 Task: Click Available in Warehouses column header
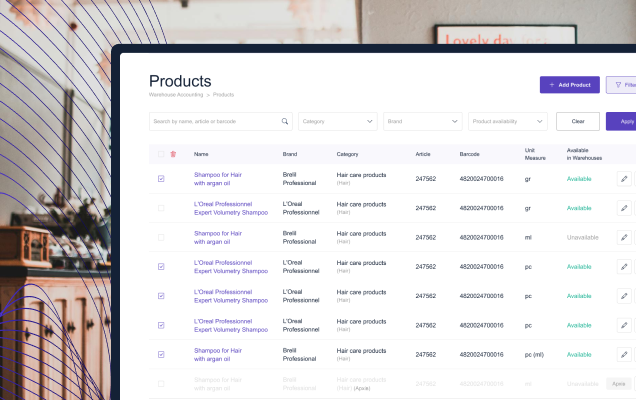click(584, 154)
